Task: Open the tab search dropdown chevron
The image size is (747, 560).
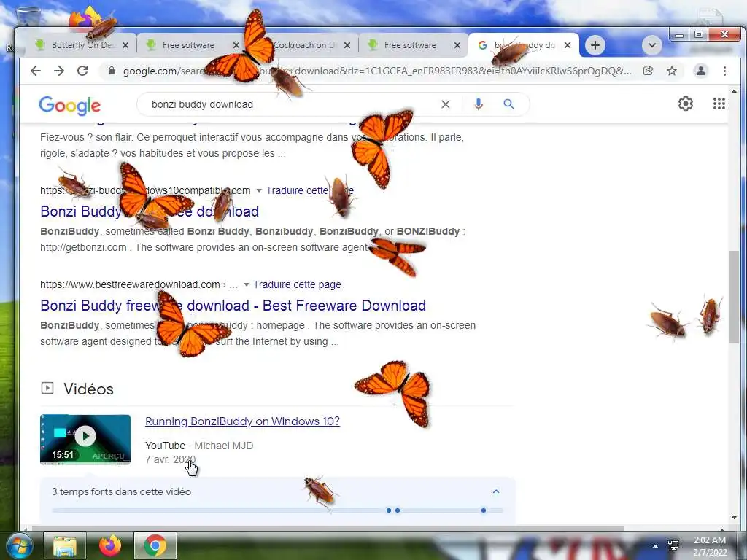Action: 651,45
